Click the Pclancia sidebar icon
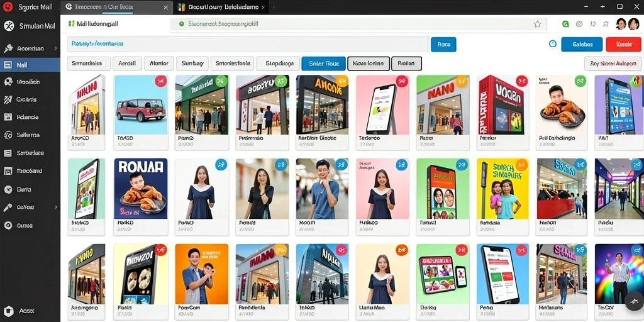Viewport: 644px width, 322px height. (8, 117)
